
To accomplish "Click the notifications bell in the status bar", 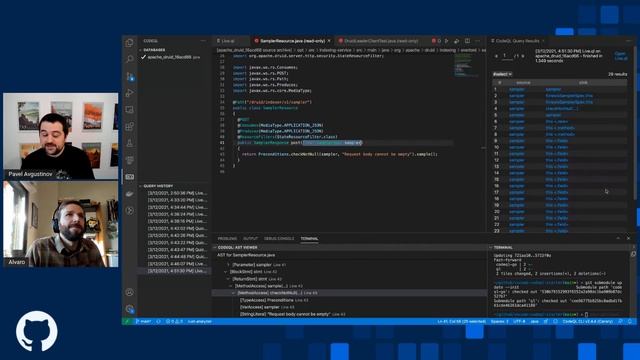I will coord(631,322).
